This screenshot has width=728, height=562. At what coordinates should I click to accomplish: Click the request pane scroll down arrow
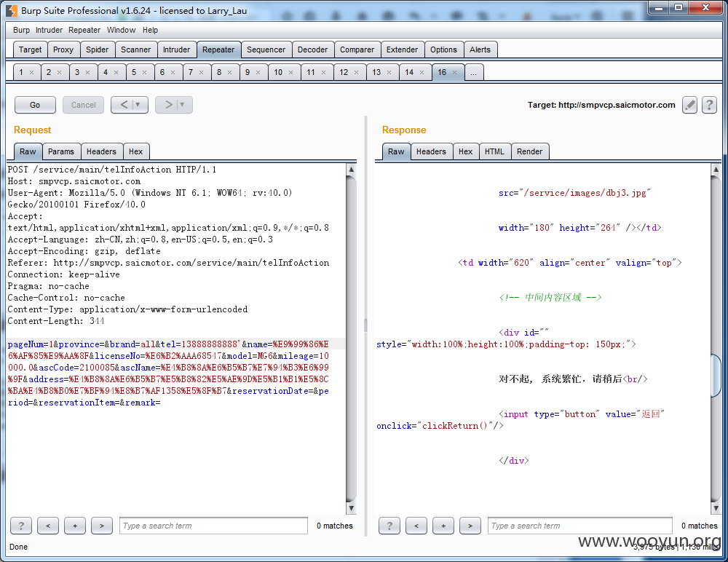(x=352, y=508)
